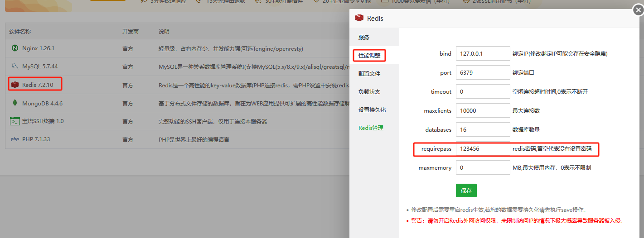Click 官方 in the MongoDB row
The image size is (644, 238).
coord(128,104)
